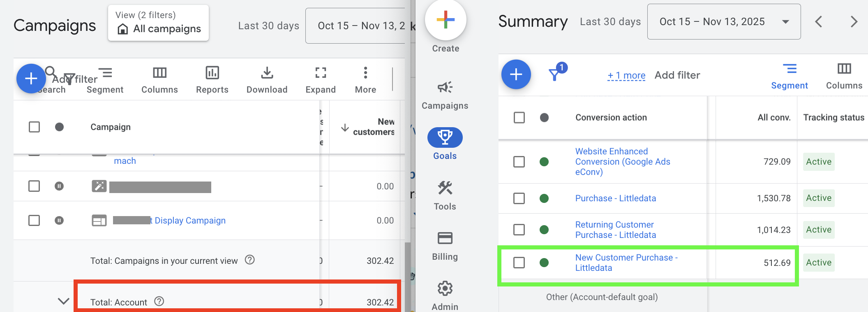
Task: Click green status dot for Purchase - Littledata
Action: (544, 198)
